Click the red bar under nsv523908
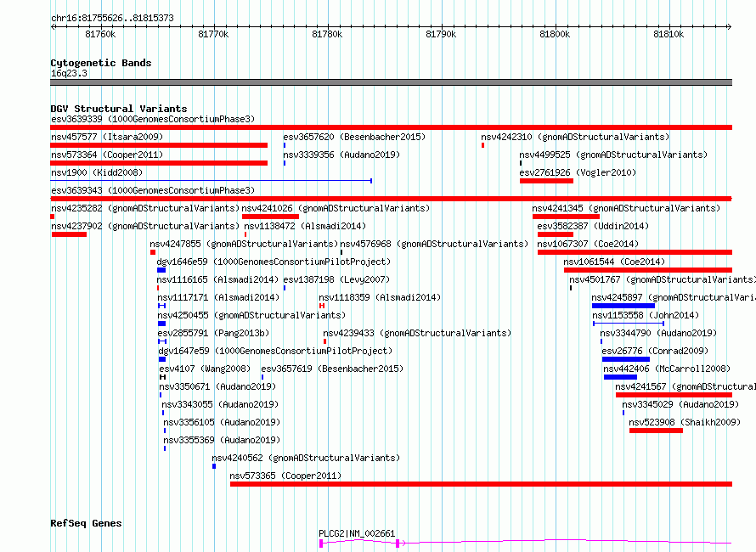The image size is (756, 552). 657,431
